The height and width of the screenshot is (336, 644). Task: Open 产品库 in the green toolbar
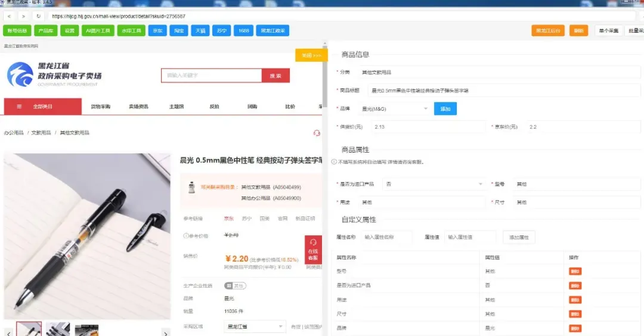coord(45,31)
